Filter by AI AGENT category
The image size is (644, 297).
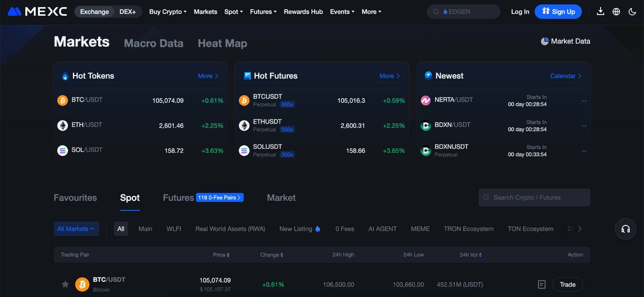(x=382, y=229)
